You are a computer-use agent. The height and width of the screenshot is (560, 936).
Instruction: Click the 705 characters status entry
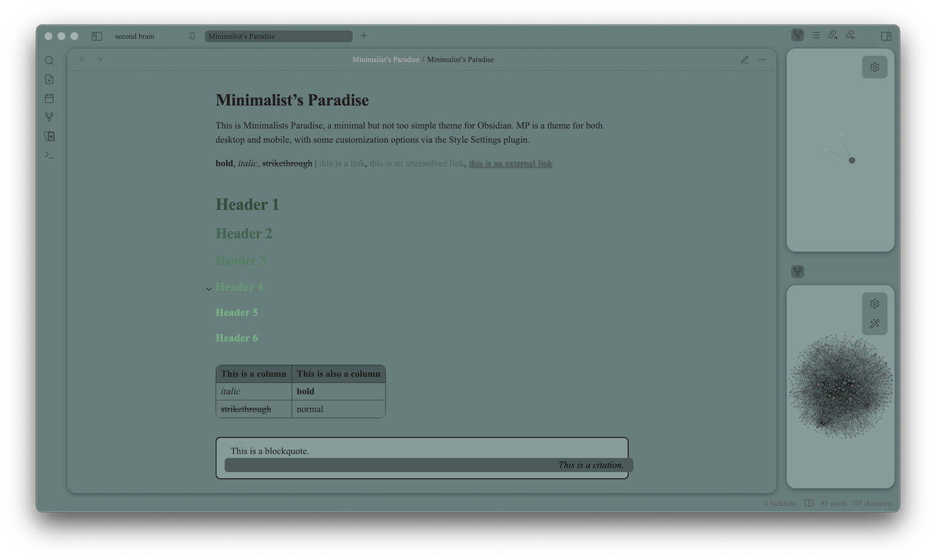[872, 503]
